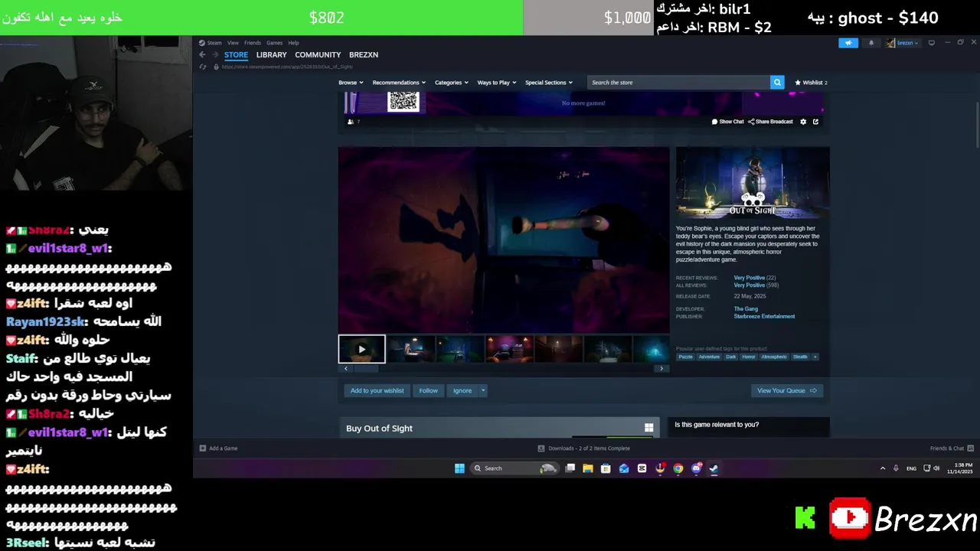This screenshot has width=980, height=551.
Task: Click the Follow button
Action: [428, 390]
